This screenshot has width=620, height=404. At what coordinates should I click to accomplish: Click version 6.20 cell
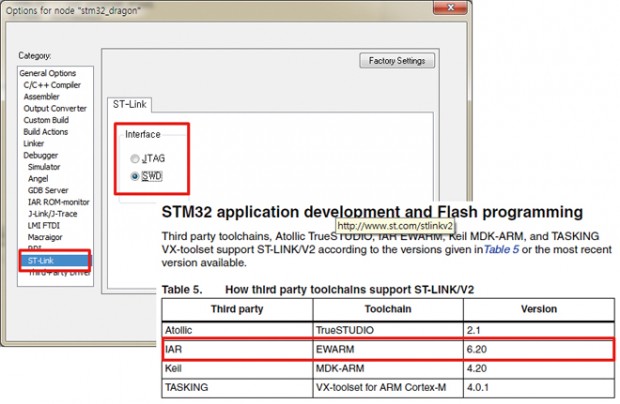click(x=539, y=349)
